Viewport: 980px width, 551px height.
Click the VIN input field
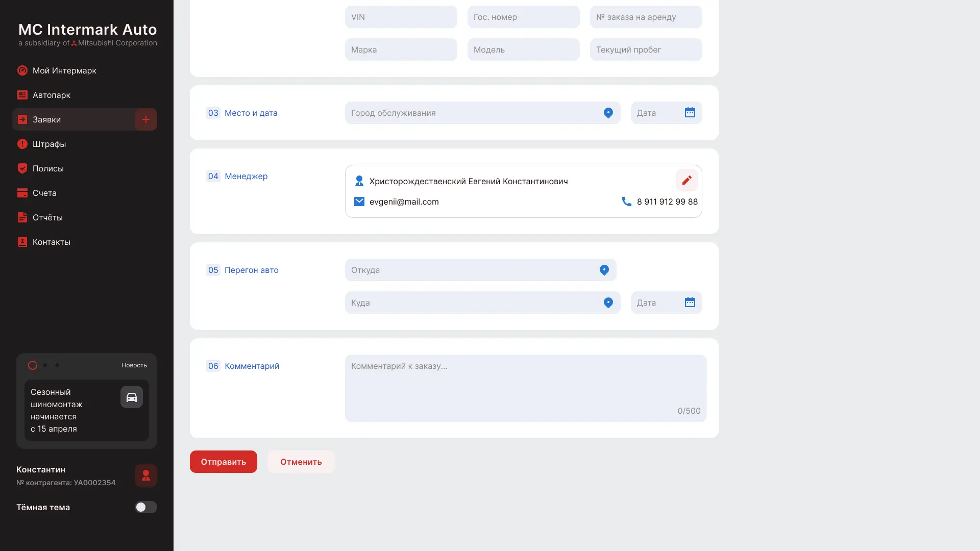(x=401, y=17)
